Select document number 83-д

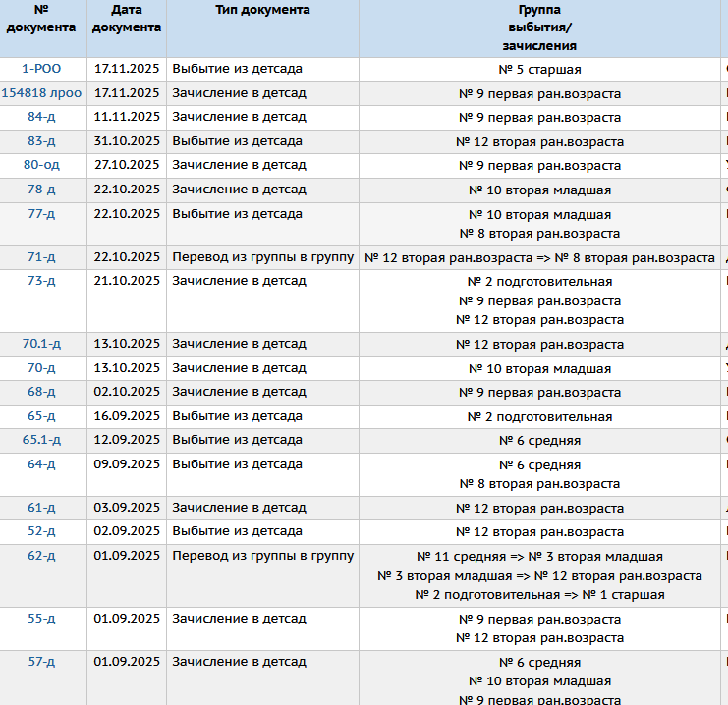[41, 141]
